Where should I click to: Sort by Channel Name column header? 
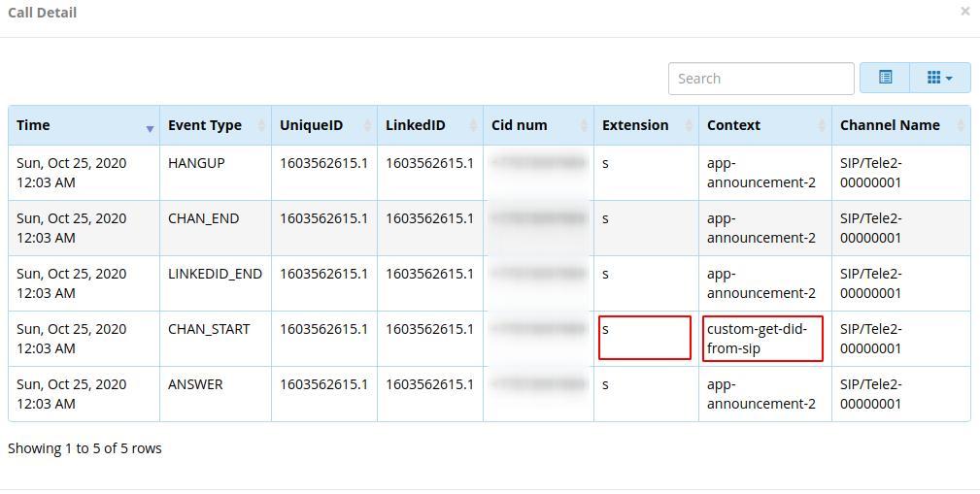[900, 125]
